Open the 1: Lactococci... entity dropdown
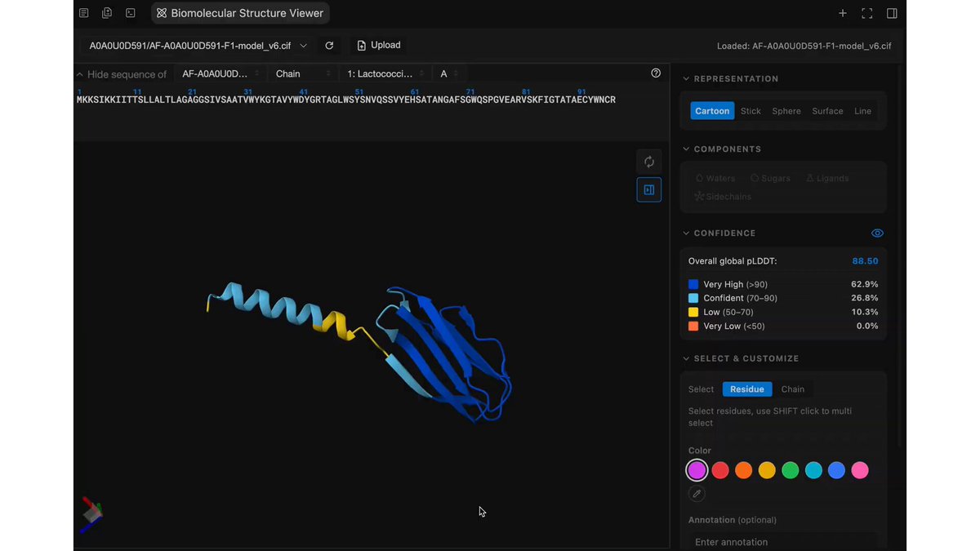980x551 pixels. 385,73
